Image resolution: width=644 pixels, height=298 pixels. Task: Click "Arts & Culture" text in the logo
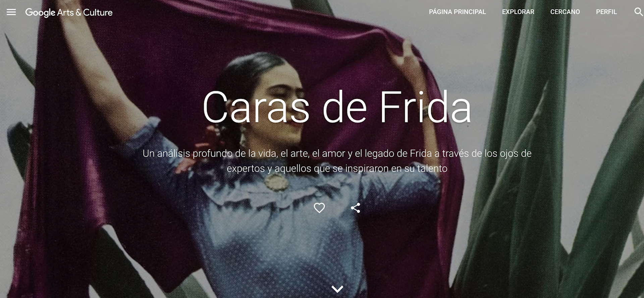click(85, 12)
